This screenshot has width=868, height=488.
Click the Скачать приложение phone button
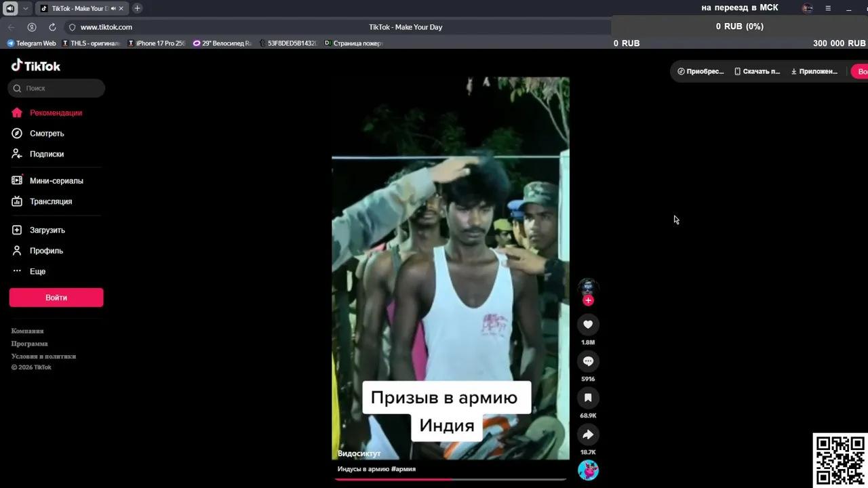click(x=757, y=71)
